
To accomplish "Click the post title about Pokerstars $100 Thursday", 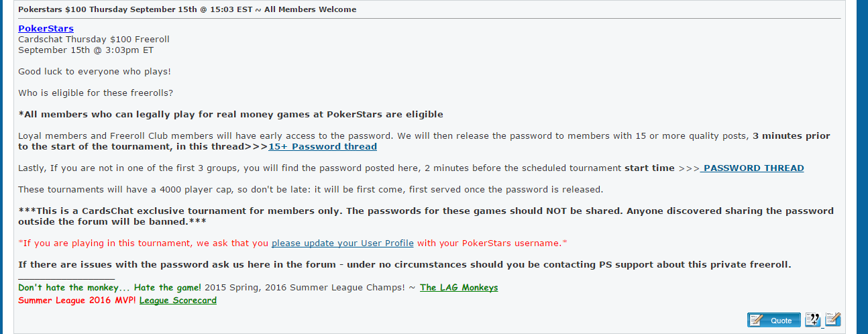I will click(187, 9).
